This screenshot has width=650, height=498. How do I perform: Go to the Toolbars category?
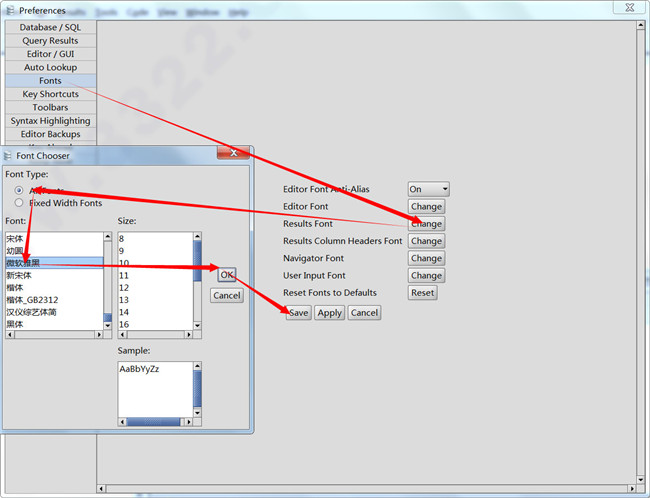(50, 107)
